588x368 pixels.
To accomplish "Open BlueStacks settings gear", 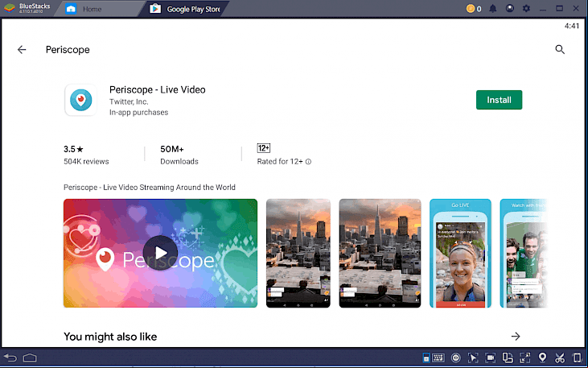I will (x=527, y=8).
